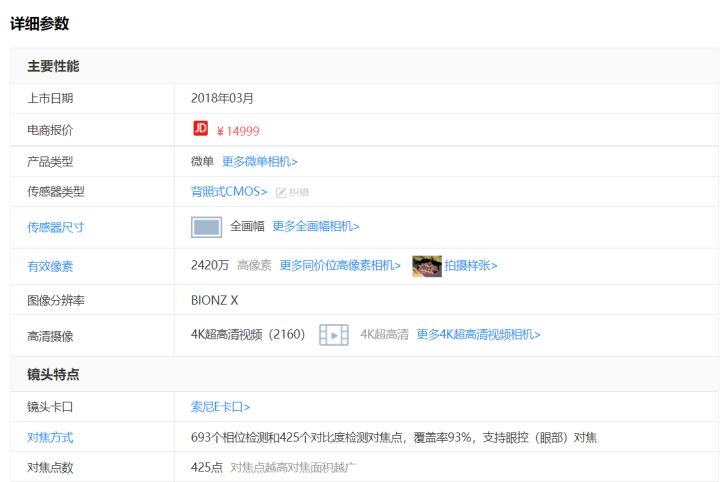Select the gray 4K超高清 tag text
This screenshot has height=482, width=720.
pyautogui.click(x=384, y=334)
